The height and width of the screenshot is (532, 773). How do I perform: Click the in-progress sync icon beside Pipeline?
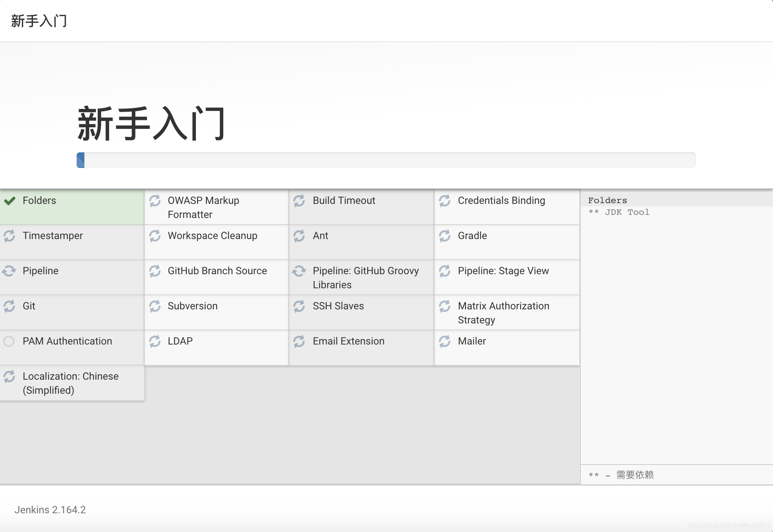pyautogui.click(x=9, y=271)
